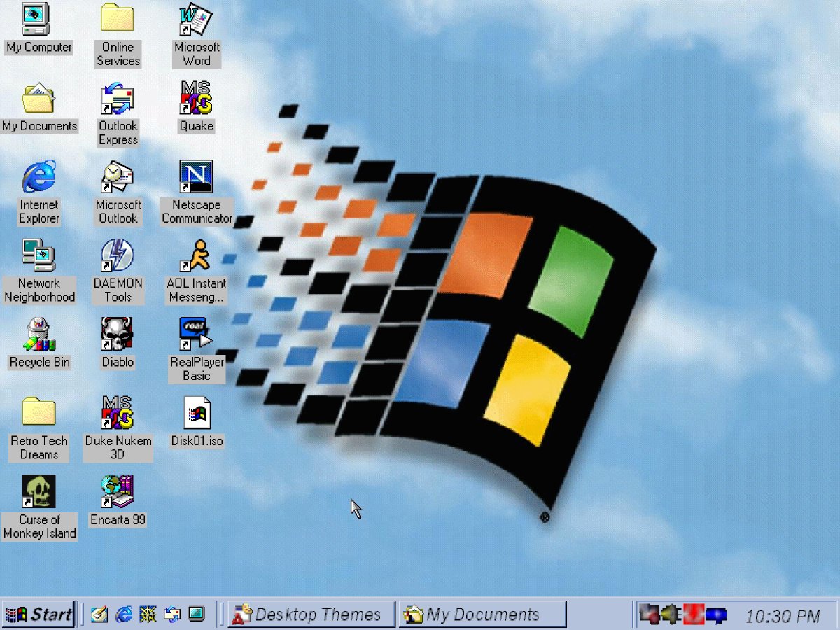The image size is (840, 630).
Task: Click the Outlook Express quick launch icon
Action: (172, 615)
